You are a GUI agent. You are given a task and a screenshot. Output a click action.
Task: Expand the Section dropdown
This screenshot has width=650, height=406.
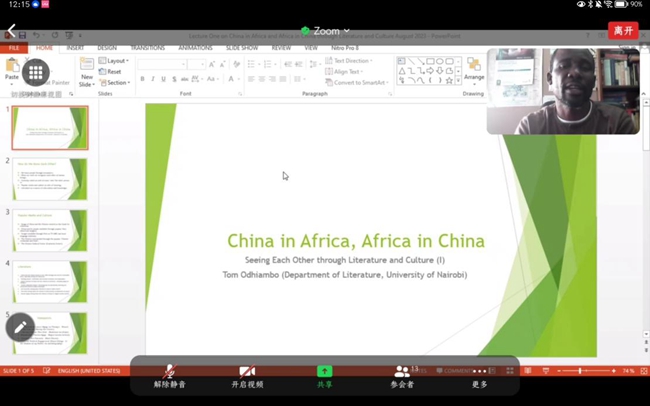point(117,83)
